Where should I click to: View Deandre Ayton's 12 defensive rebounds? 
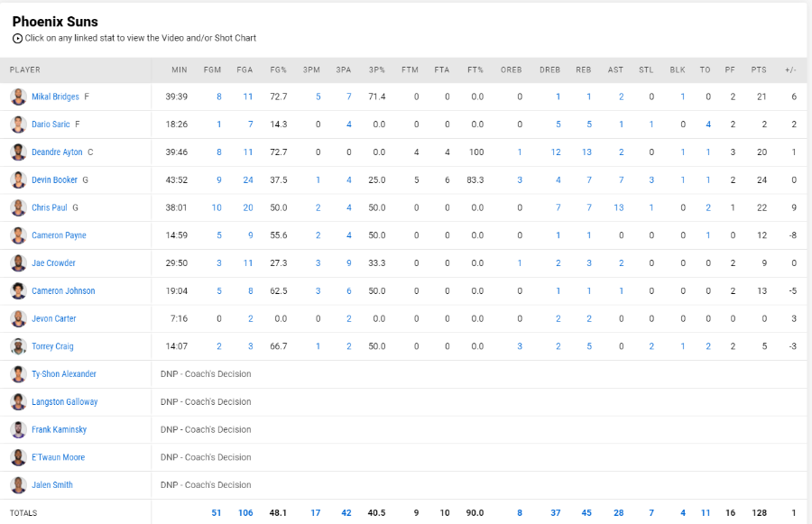click(556, 152)
